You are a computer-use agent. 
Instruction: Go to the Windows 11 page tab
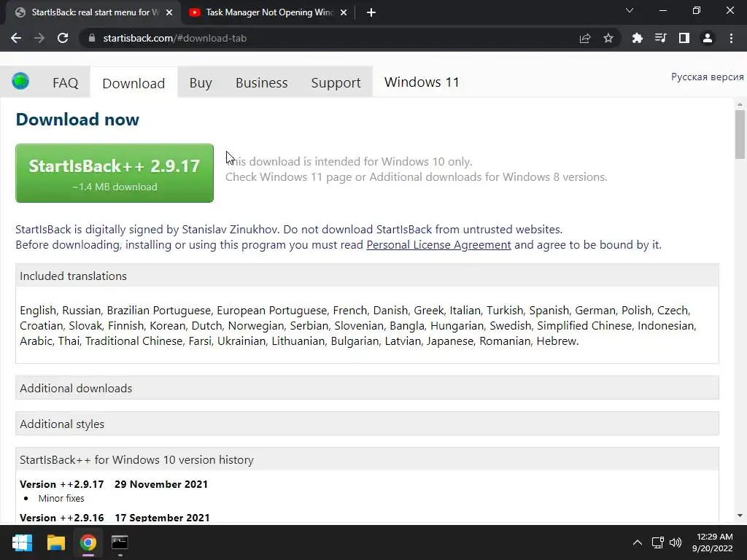point(422,82)
